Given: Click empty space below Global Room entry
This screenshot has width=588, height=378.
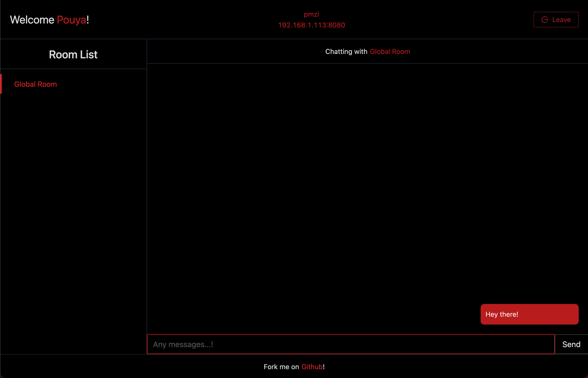Looking at the screenshot, I should pyautogui.click(x=73, y=221).
